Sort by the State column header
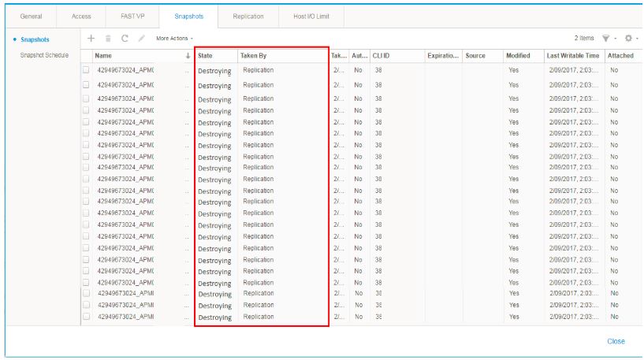Screen dimensions: 644x360 point(206,56)
